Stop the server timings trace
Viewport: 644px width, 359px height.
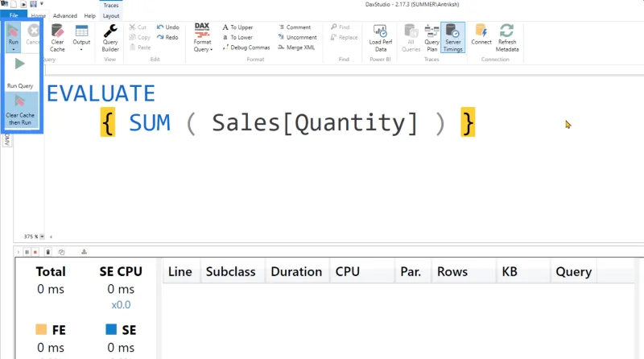[35, 252]
